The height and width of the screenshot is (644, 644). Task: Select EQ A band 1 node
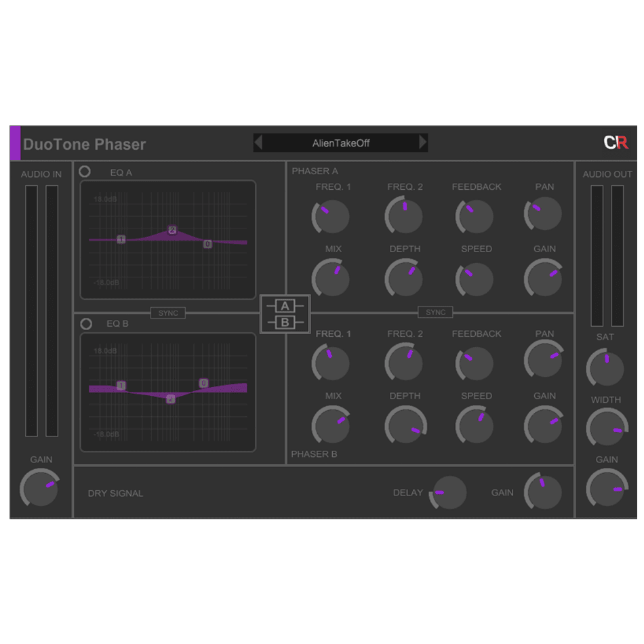coord(121,239)
